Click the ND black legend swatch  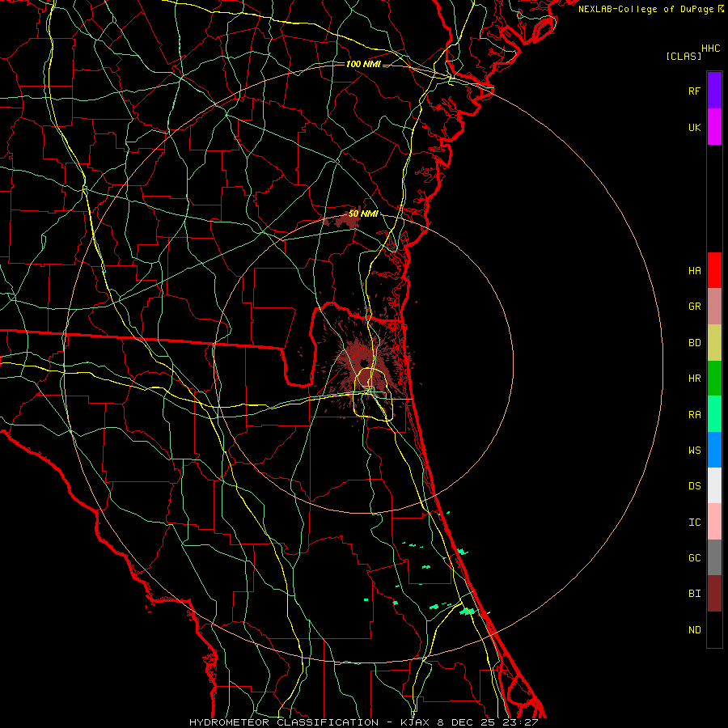pyautogui.click(x=714, y=629)
